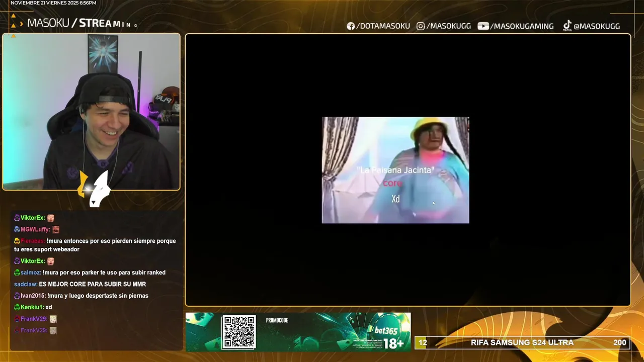Click Fierabas's message about 'suport webeador'
Image resolution: width=644 pixels, height=362 pixels.
point(95,245)
